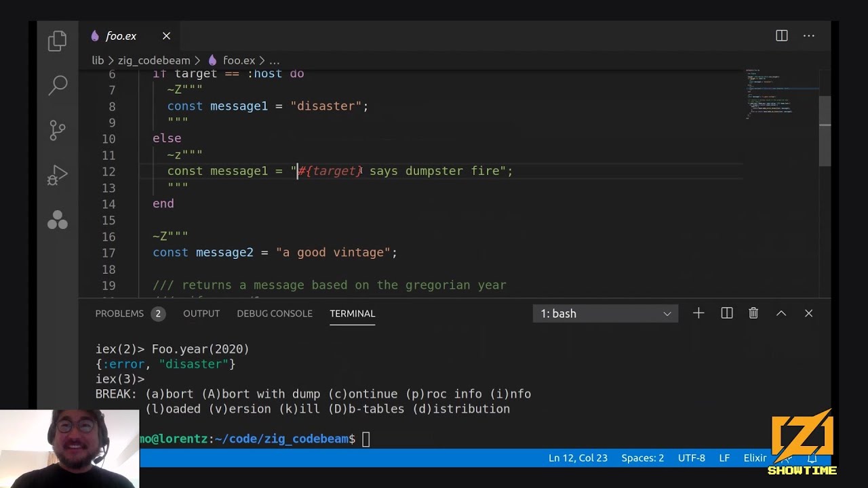Close the foo.ex editor tab
The height and width of the screenshot is (488, 868).
pos(166,36)
